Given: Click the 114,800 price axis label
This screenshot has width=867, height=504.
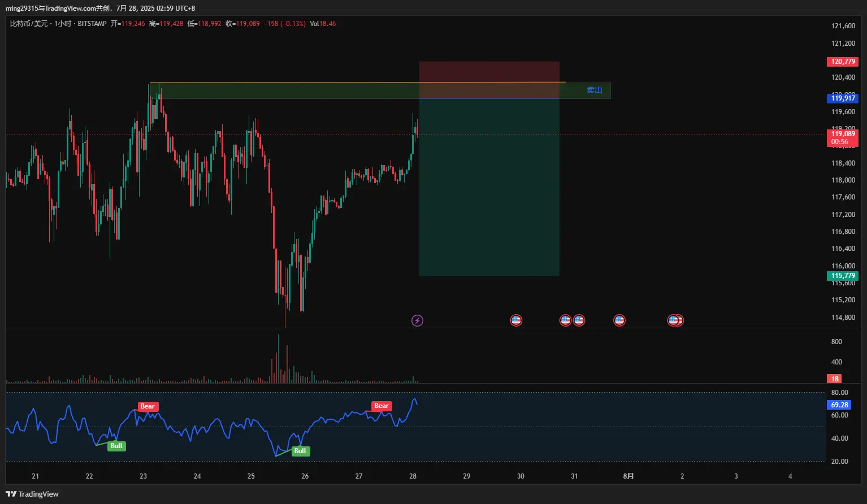Looking at the screenshot, I should 843,318.
